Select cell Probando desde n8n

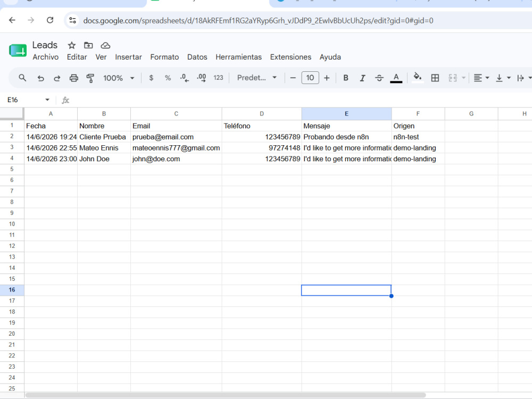[346, 137]
